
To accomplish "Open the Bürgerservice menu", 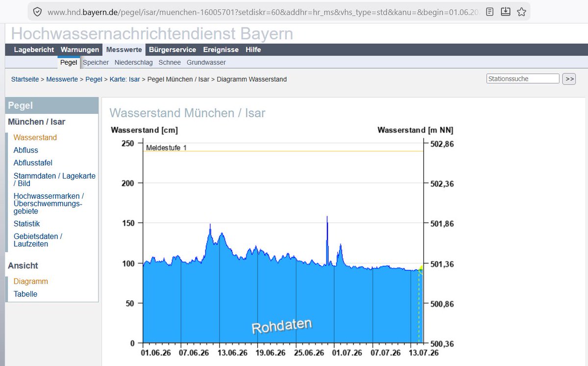I will [172, 50].
